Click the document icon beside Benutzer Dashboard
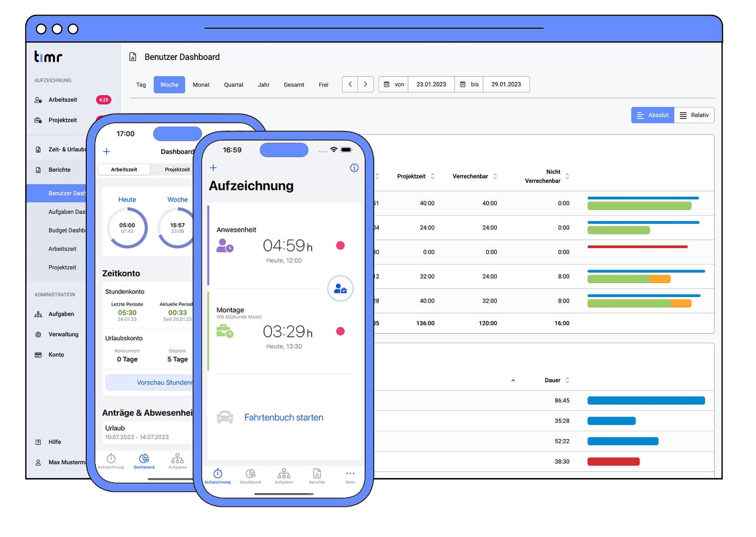The height and width of the screenshot is (537, 756). (x=133, y=57)
